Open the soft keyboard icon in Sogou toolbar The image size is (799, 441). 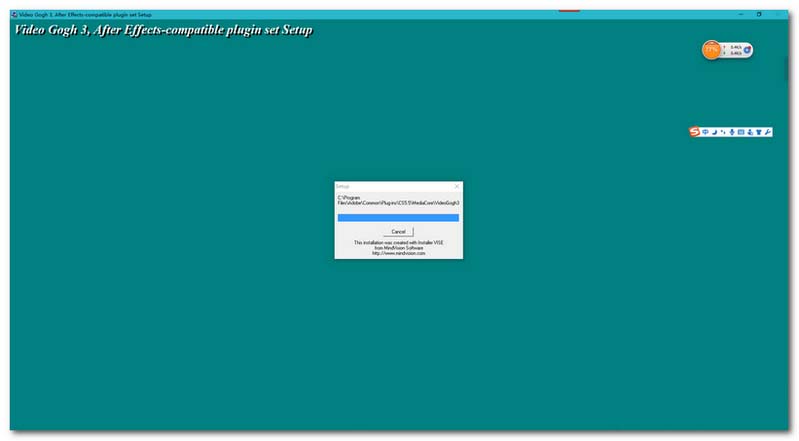741,132
